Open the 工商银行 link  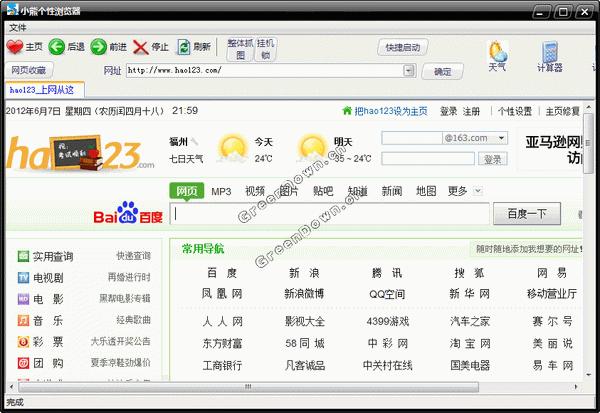point(222,365)
